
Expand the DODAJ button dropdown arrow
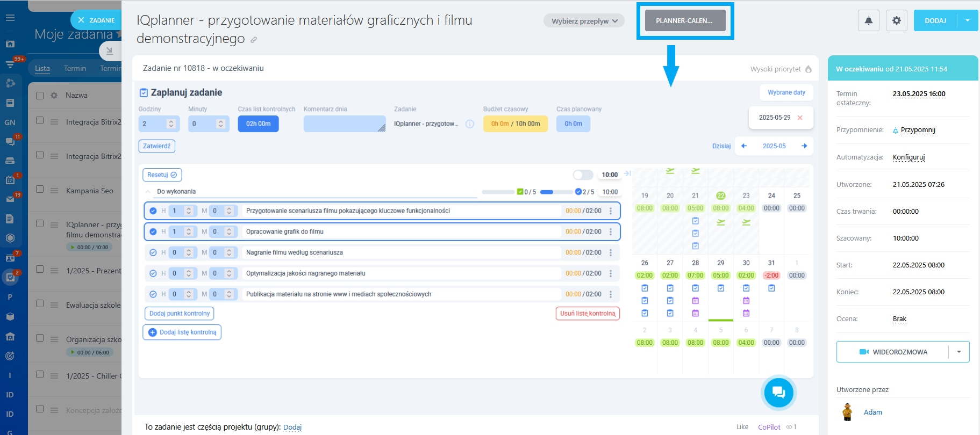click(968, 20)
